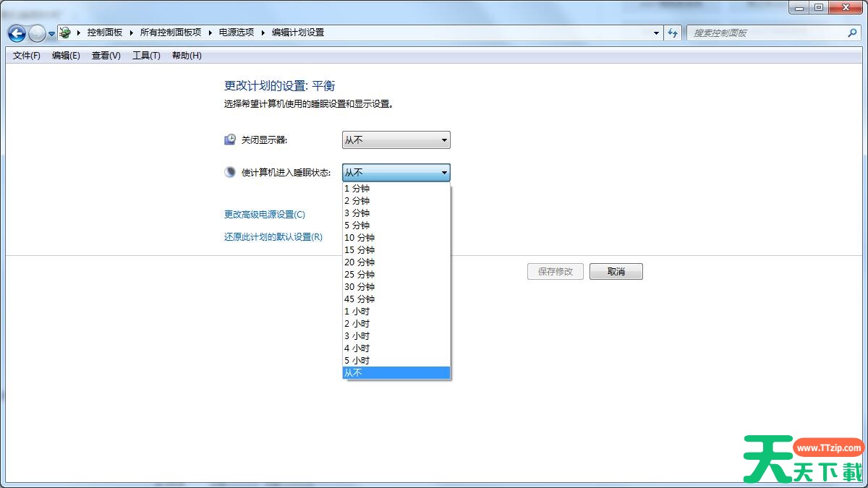Click 编辑计划设置 breadcrumb

298,33
